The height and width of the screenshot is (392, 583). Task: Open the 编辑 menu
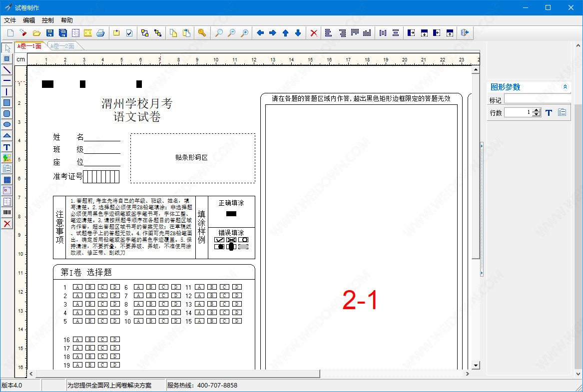[29, 20]
